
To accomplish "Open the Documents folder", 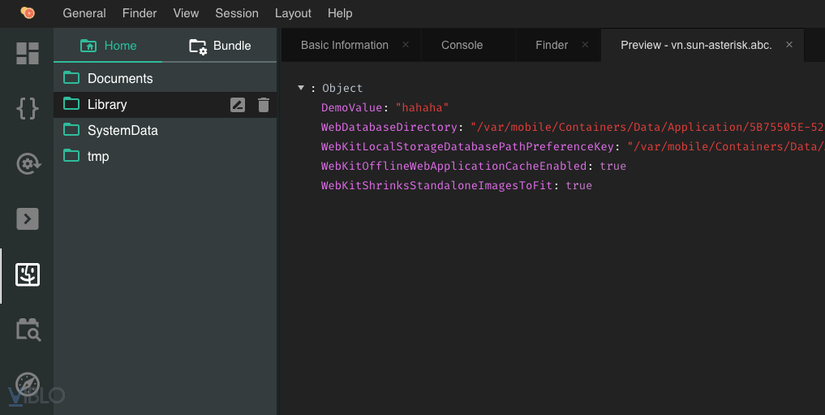I will pyautogui.click(x=120, y=78).
